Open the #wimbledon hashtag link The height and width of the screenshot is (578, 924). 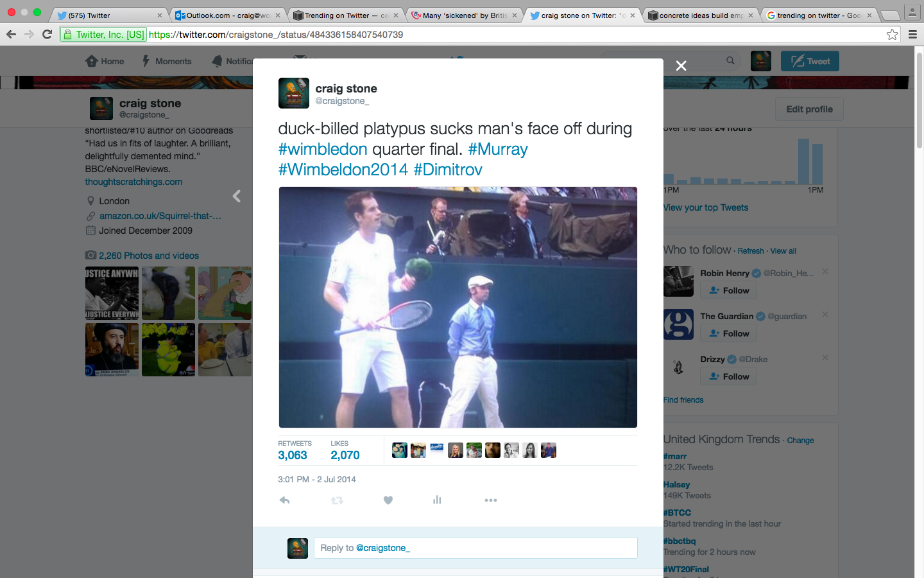(x=323, y=149)
